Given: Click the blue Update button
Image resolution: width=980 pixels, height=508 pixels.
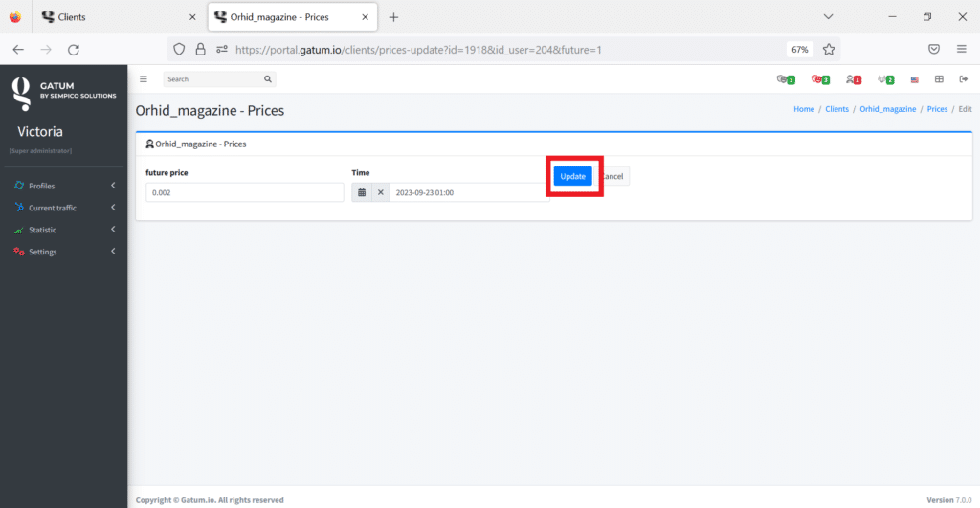Looking at the screenshot, I should [x=572, y=176].
